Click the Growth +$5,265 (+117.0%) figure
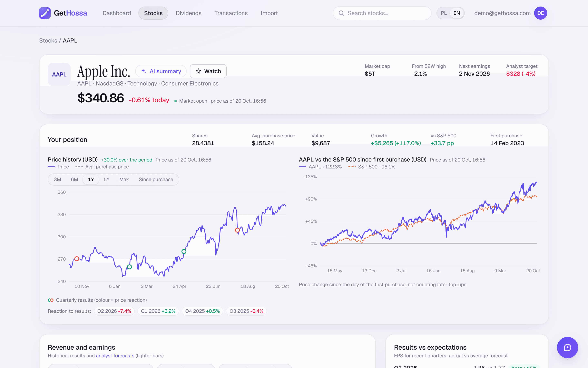588x368 pixels. point(396,143)
